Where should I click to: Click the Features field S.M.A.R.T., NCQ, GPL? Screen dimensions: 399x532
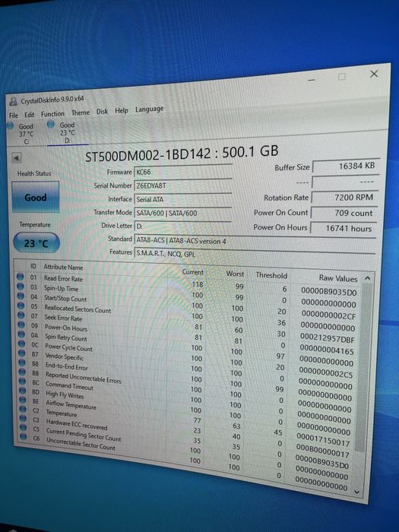[x=255, y=253]
